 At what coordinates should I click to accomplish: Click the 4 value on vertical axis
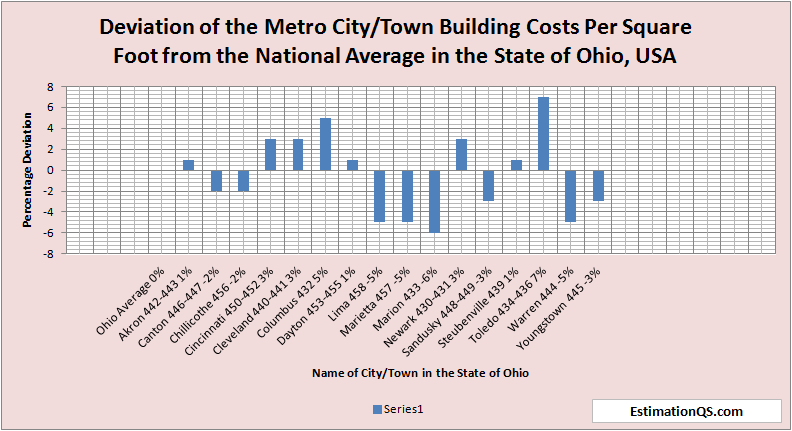(50, 128)
